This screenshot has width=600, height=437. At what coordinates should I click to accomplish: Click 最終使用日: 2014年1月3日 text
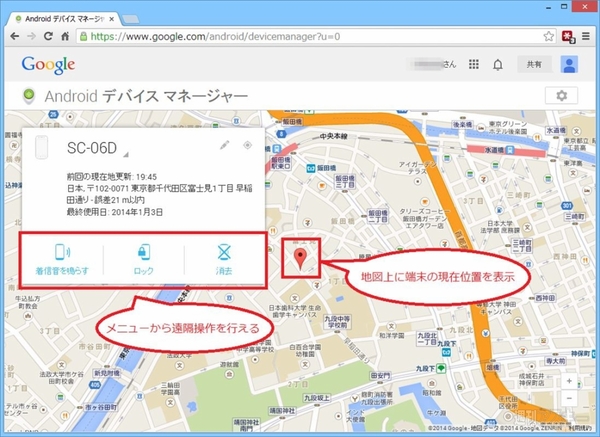(115, 212)
